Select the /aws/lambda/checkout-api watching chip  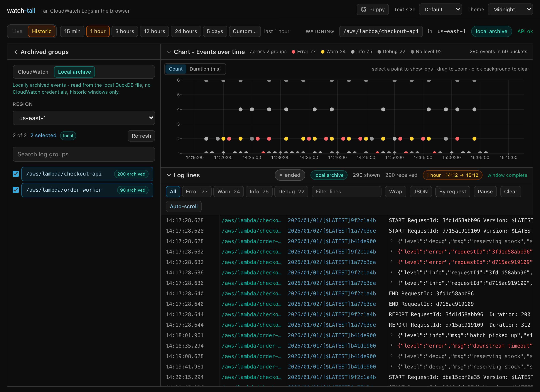tap(381, 31)
